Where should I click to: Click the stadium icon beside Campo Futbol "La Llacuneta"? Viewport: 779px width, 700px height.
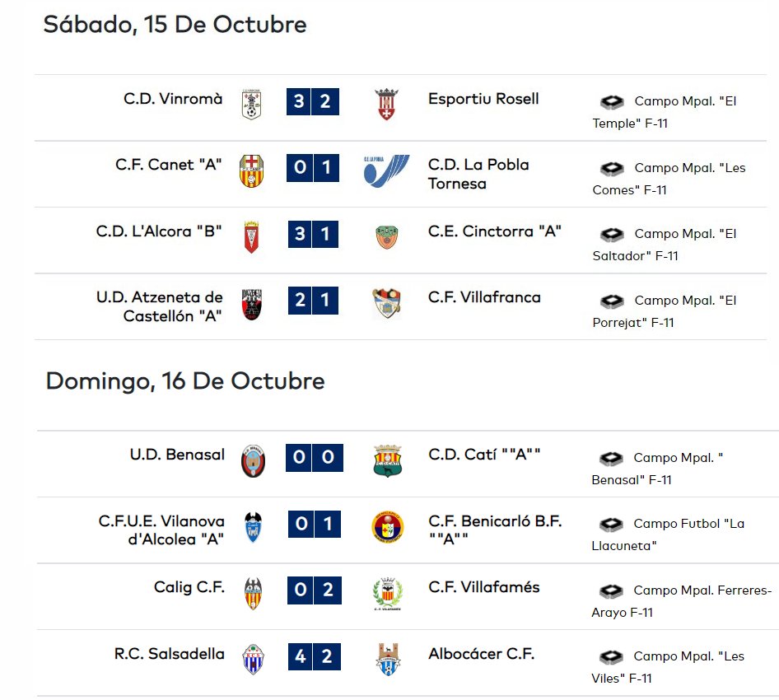[610, 524]
